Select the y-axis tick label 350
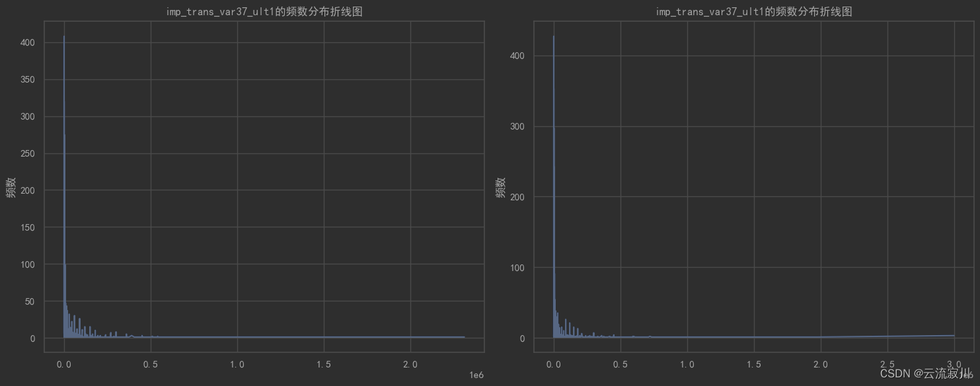 (x=27, y=80)
